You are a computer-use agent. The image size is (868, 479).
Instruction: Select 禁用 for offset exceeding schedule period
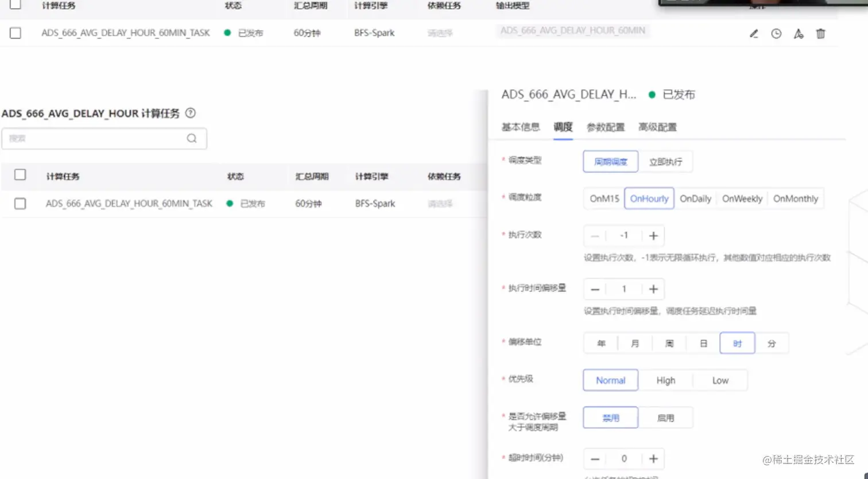coord(610,418)
